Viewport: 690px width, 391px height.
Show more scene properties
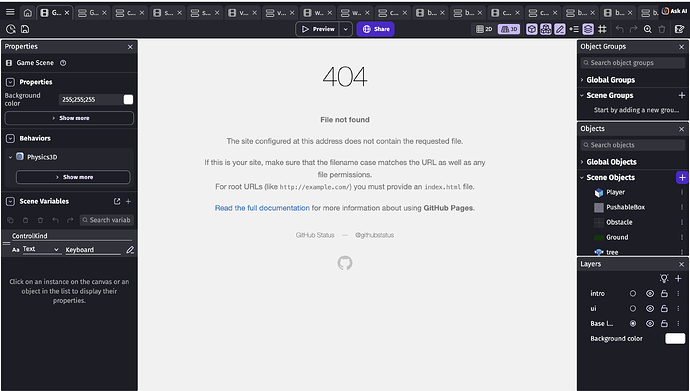click(69, 118)
